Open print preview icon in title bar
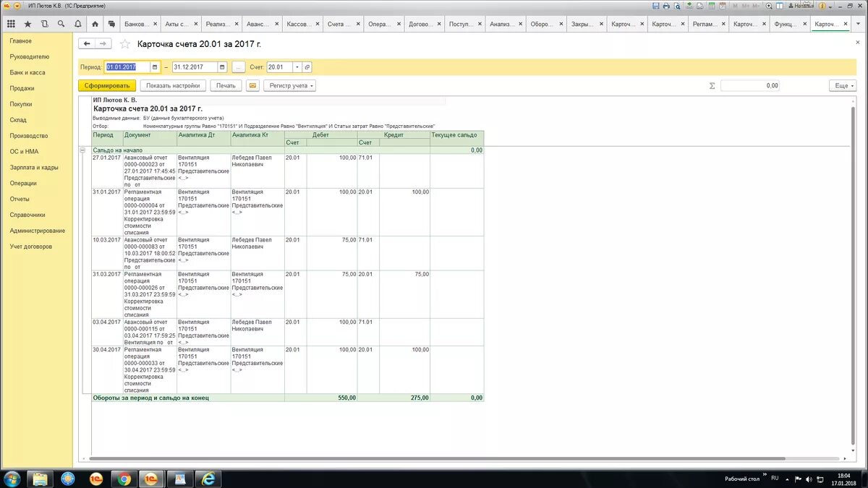Screen dimensions: 868x488 pyautogui.click(x=678, y=5)
